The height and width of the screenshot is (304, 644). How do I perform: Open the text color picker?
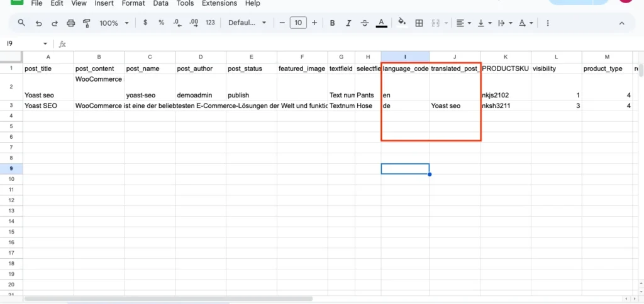coord(381,23)
